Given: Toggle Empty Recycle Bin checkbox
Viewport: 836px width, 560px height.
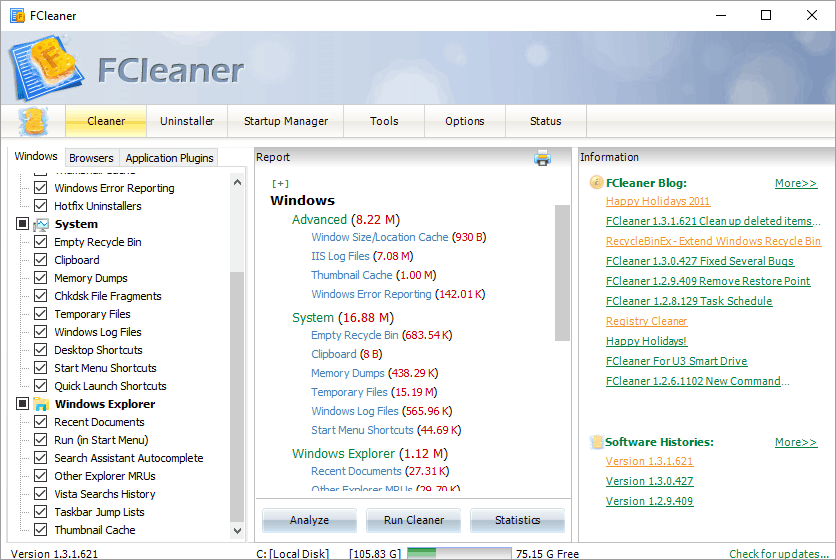Looking at the screenshot, I should [x=41, y=242].
